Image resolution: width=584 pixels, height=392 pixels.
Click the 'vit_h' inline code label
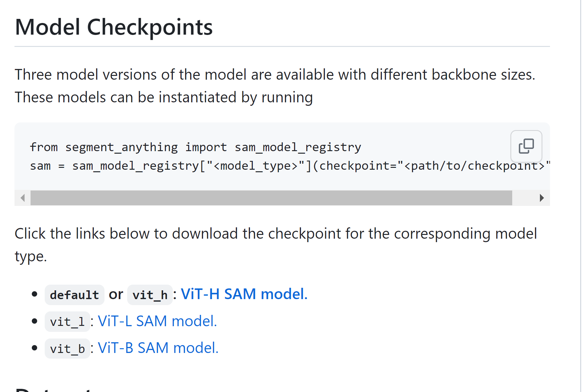(150, 295)
